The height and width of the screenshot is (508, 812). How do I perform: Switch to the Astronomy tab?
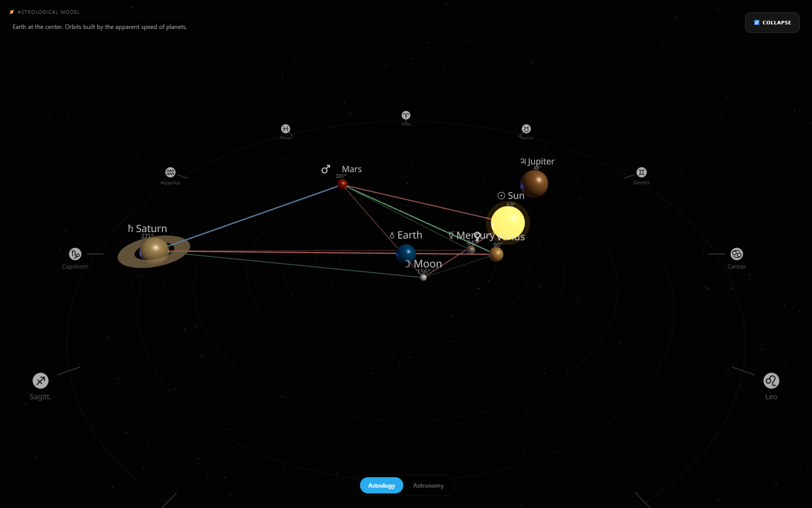coord(428,486)
